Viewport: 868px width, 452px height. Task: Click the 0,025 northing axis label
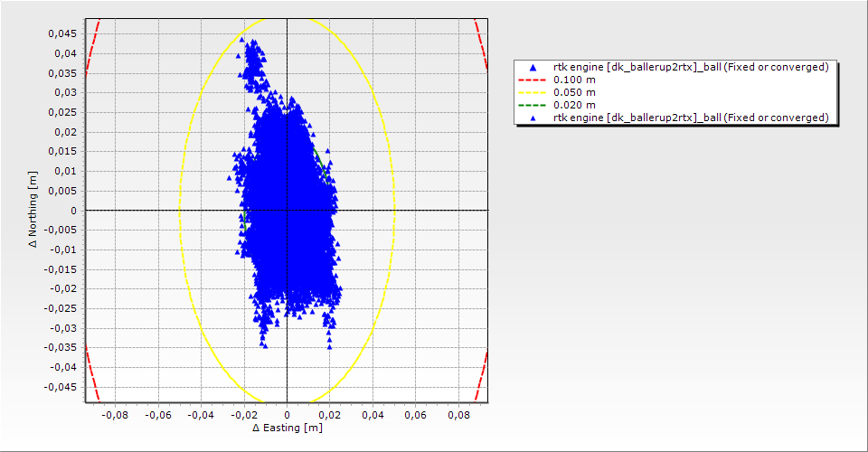point(62,112)
